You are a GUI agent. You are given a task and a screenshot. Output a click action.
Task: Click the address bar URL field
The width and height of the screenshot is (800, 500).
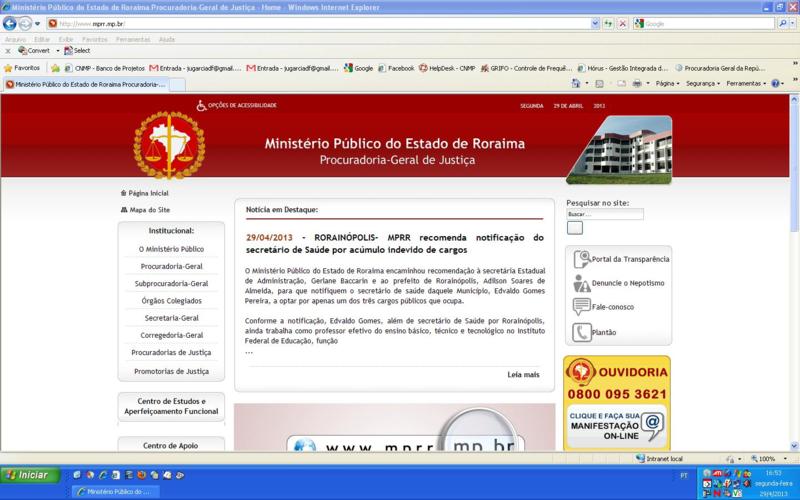pos(319,23)
